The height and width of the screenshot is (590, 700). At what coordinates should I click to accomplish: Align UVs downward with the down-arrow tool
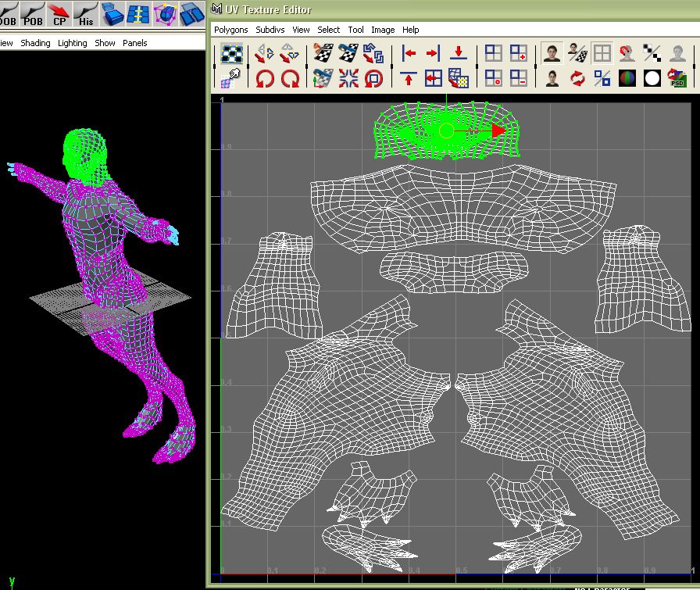click(459, 53)
